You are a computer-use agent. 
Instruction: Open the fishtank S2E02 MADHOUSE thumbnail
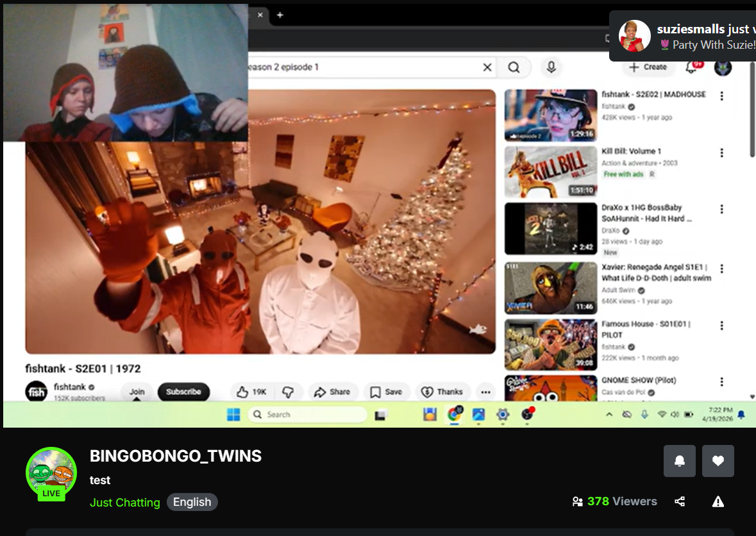[551, 115]
